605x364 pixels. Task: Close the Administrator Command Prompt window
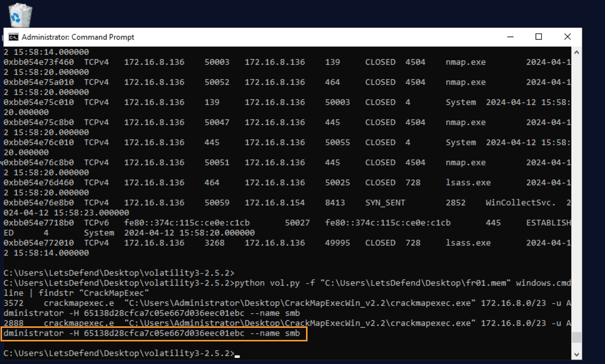[x=567, y=37]
